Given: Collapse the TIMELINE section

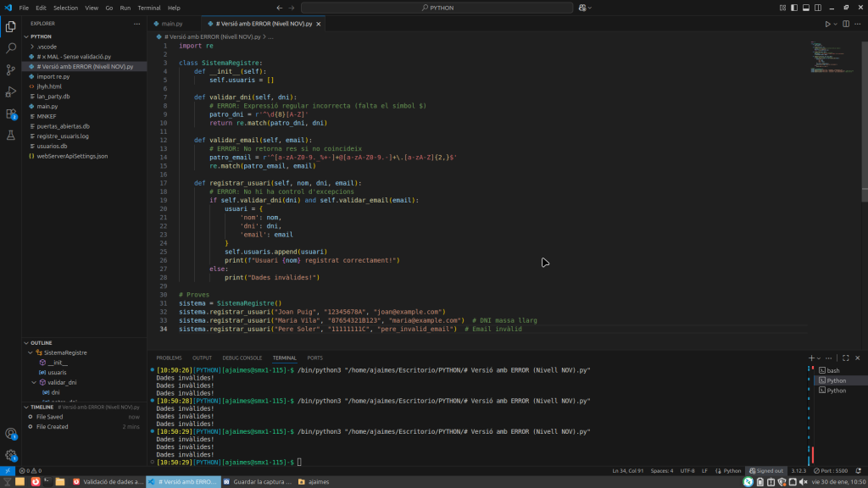Looking at the screenshot, I should coord(42,407).
